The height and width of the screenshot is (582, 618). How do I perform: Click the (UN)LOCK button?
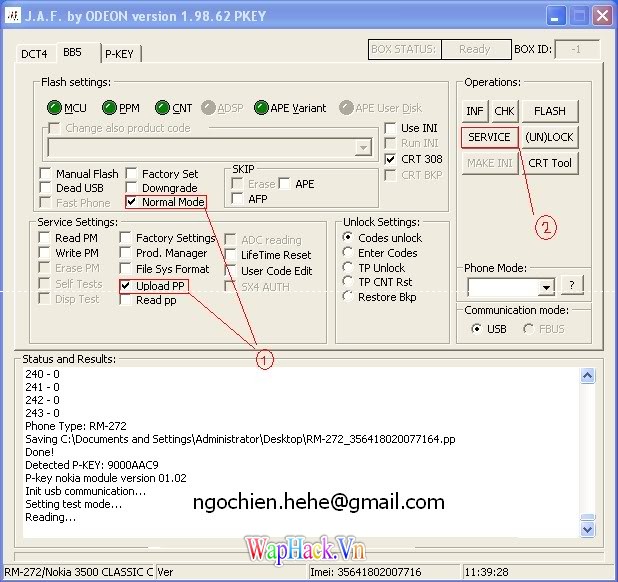pos(550,137)
